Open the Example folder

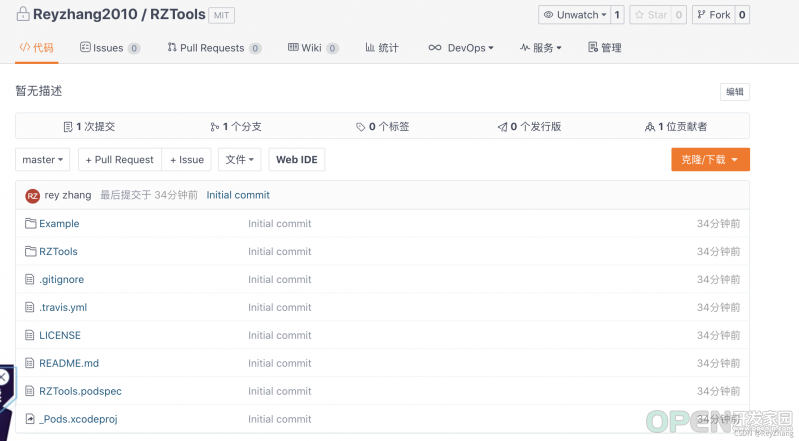tap(59, 223)
